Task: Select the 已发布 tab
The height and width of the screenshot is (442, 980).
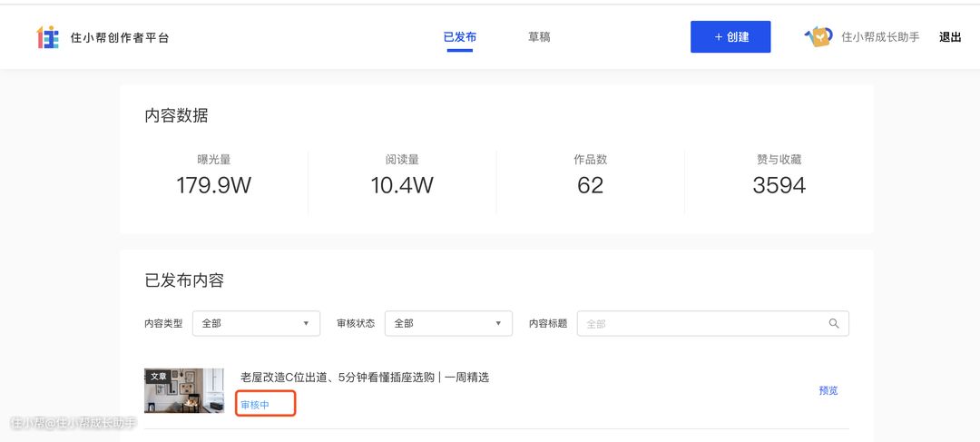Action: (460, 37)
